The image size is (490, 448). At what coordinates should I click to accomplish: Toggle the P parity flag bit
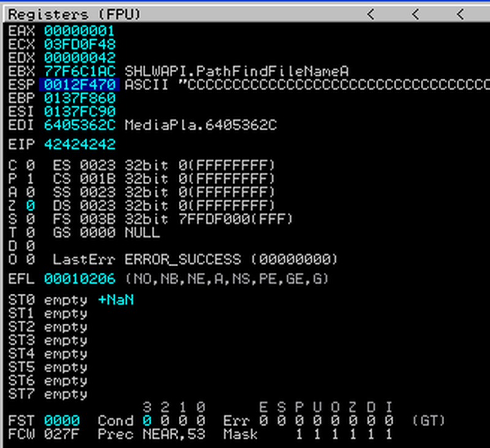[x=29, y=179]
